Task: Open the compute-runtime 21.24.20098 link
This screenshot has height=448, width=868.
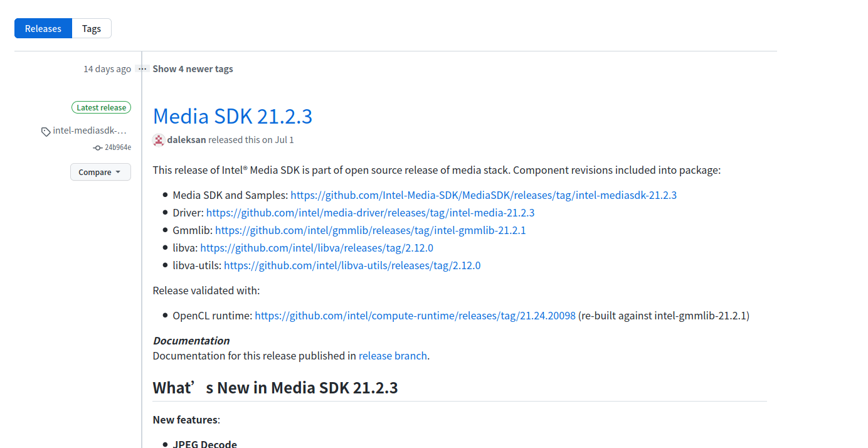Action: (x=415, y=316)
